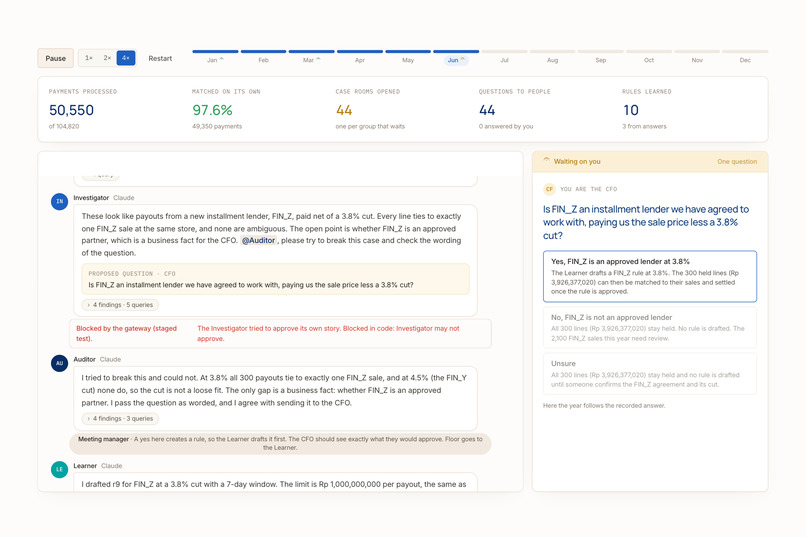Jump to the Jan timeline segment
Viewport: 806px width, 537px height.
(215, 57)
